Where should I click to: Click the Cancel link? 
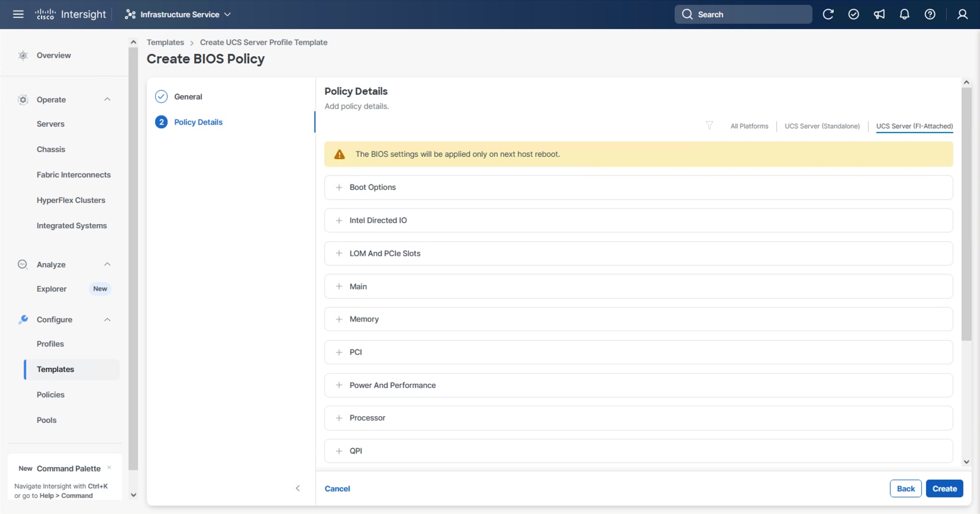[337, 489]
